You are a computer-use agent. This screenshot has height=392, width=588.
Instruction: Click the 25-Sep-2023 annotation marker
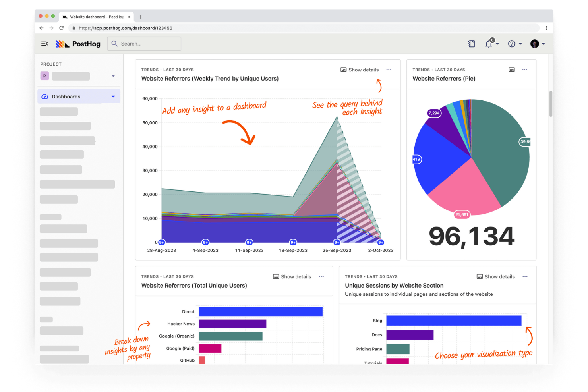[337, 243]
